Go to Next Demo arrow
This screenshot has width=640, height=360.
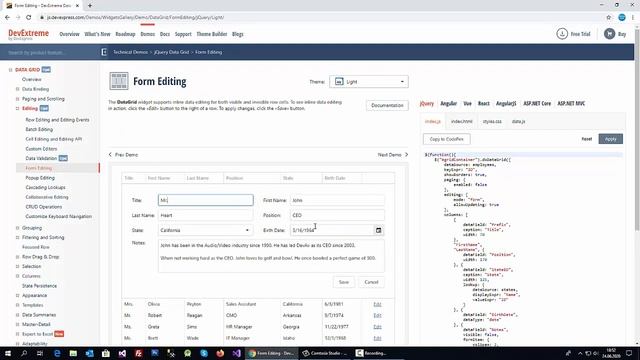point(406,155)
